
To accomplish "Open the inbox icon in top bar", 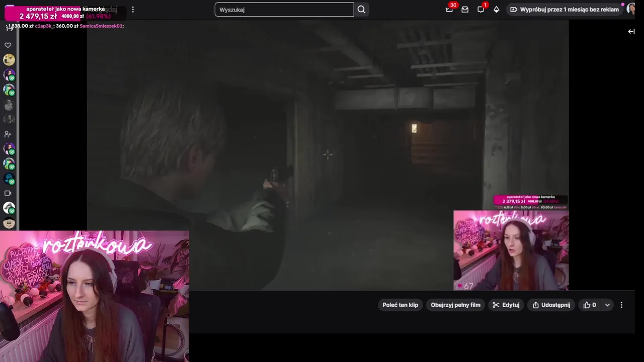I will tap(465, 10).
